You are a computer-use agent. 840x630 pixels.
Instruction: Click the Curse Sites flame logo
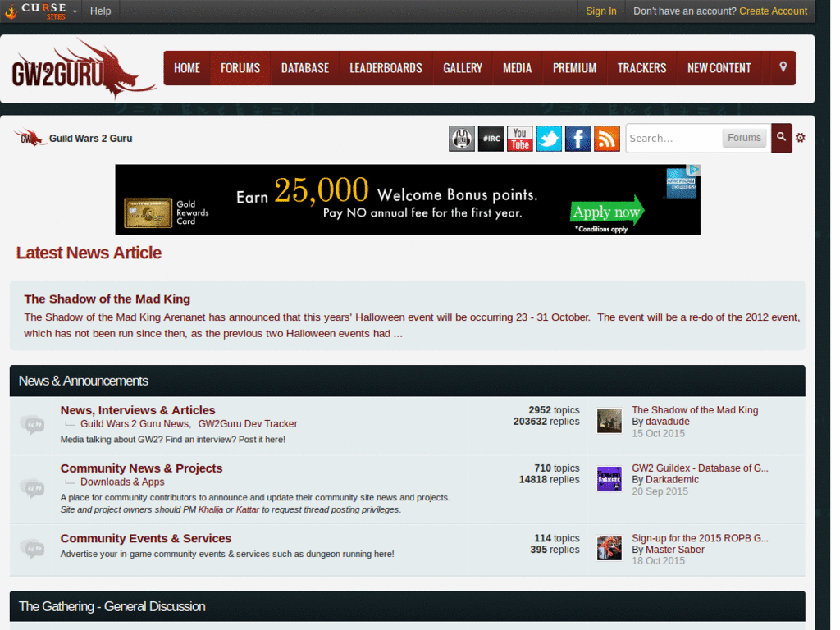tap(35, 11)
